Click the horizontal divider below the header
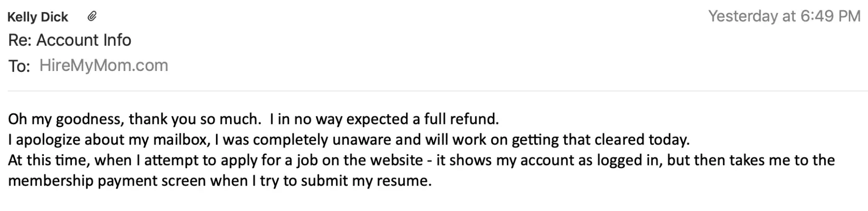 pos(434,91)
